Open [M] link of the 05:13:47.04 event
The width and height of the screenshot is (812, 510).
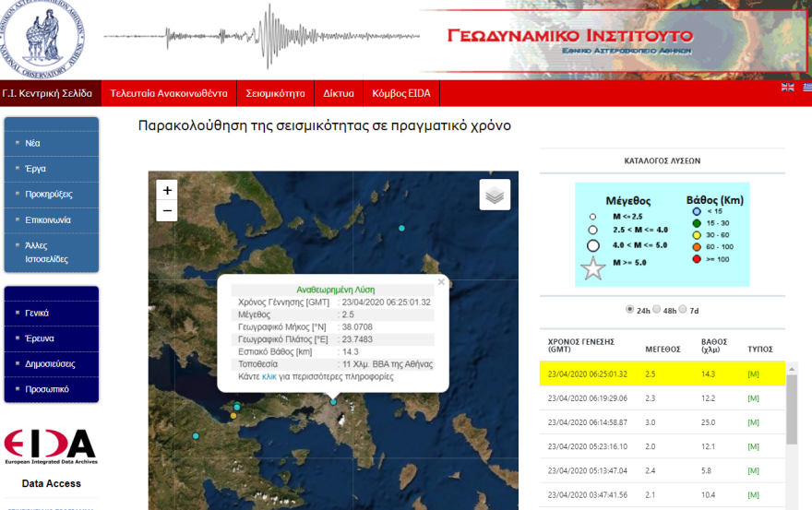(754, 470)
